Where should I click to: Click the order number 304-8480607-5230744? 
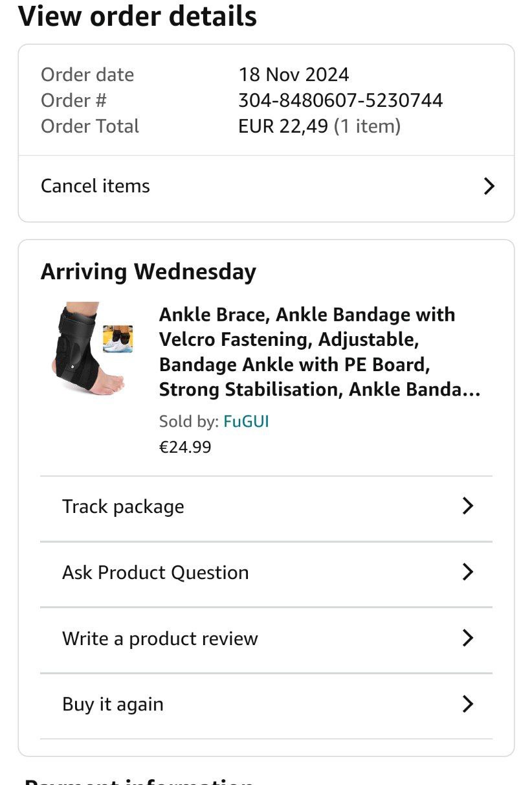pos(340,100)
